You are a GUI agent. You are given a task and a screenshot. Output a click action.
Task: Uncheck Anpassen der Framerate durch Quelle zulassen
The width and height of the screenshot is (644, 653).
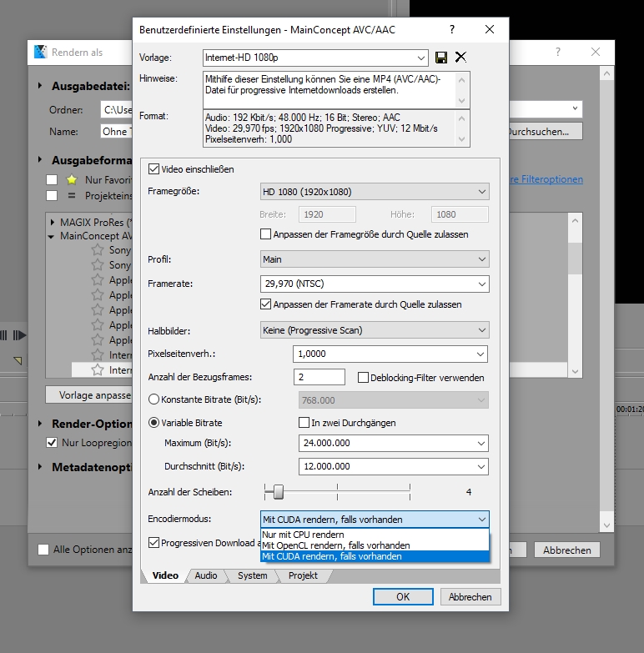pyautogui.click(x=265, y=304)
